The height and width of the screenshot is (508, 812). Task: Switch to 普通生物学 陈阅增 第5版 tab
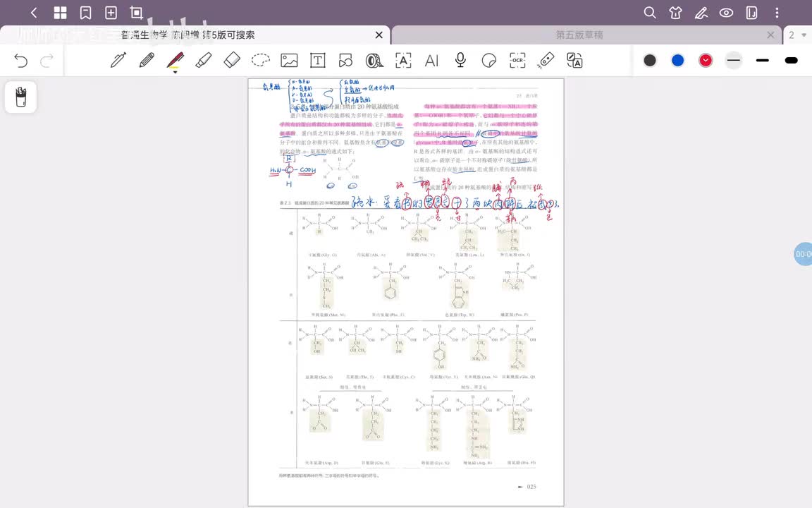pyautogui.click(x=188, y=35)
